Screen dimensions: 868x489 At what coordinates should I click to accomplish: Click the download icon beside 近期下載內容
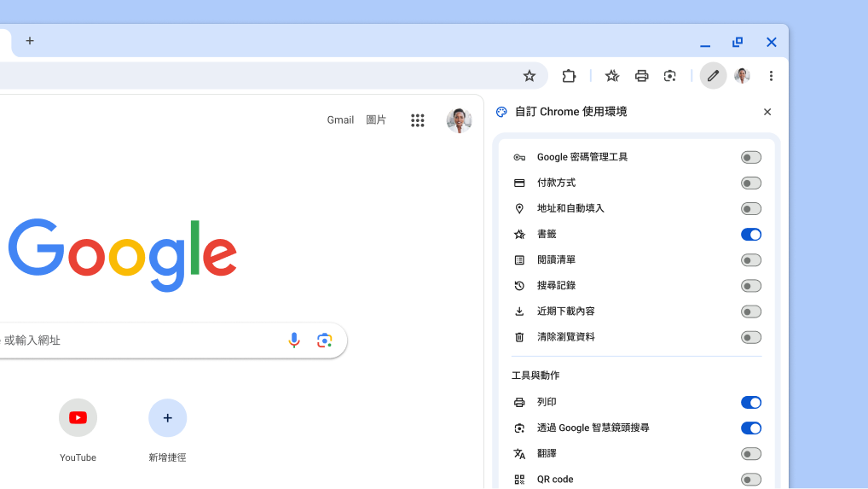point(519,311)
